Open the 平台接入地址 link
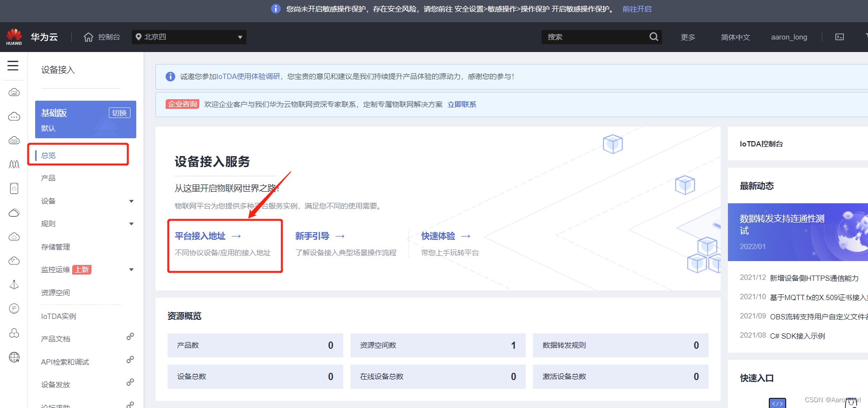Image resolution: width=868 pixels, height=408 pixels. coord(200,236)
